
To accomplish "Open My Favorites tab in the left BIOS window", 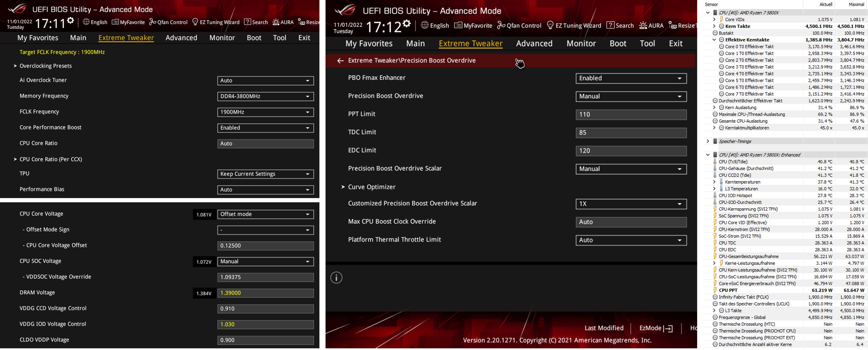I will click(x=38, y=38).
